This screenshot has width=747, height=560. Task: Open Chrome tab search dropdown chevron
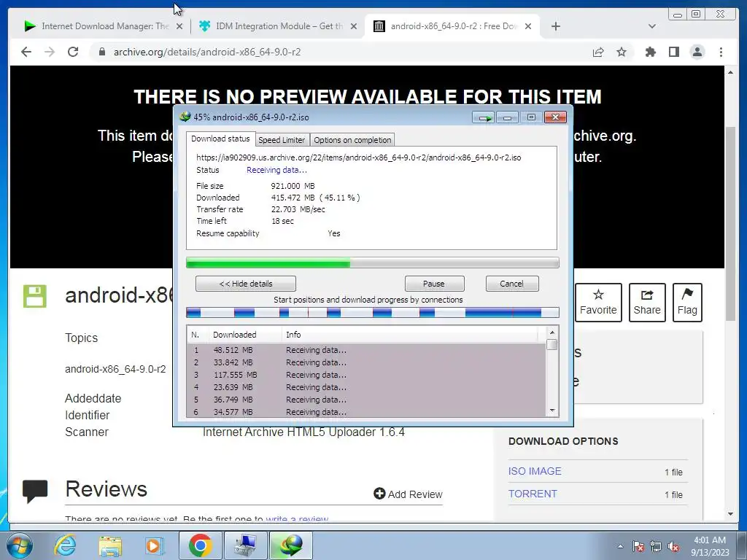652,26
